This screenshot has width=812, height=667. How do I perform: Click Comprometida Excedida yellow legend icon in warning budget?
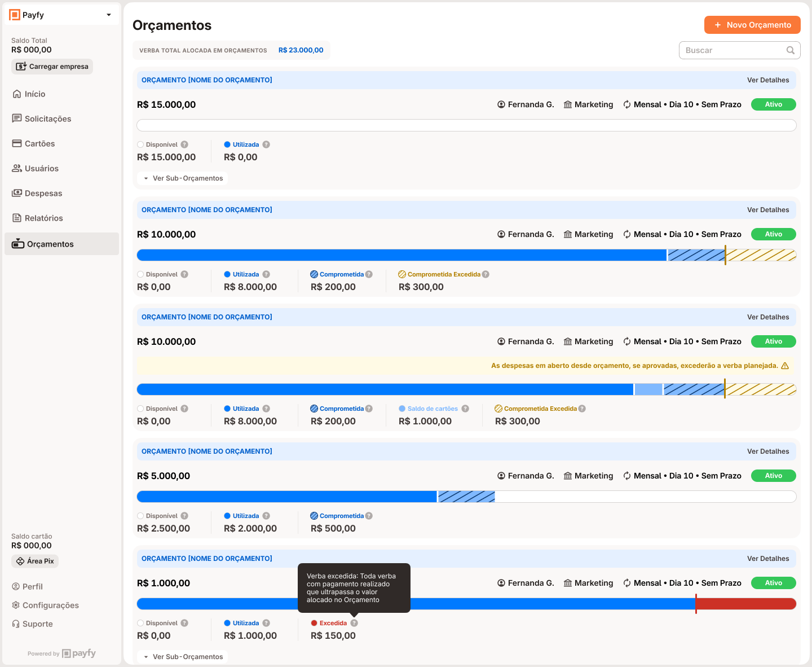498,409
